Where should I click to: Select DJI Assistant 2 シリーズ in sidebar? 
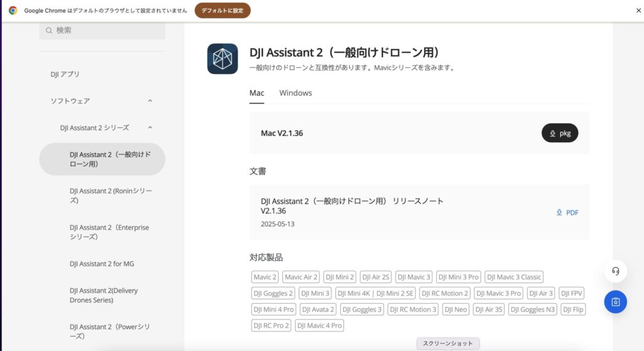(x=94, y=128)
